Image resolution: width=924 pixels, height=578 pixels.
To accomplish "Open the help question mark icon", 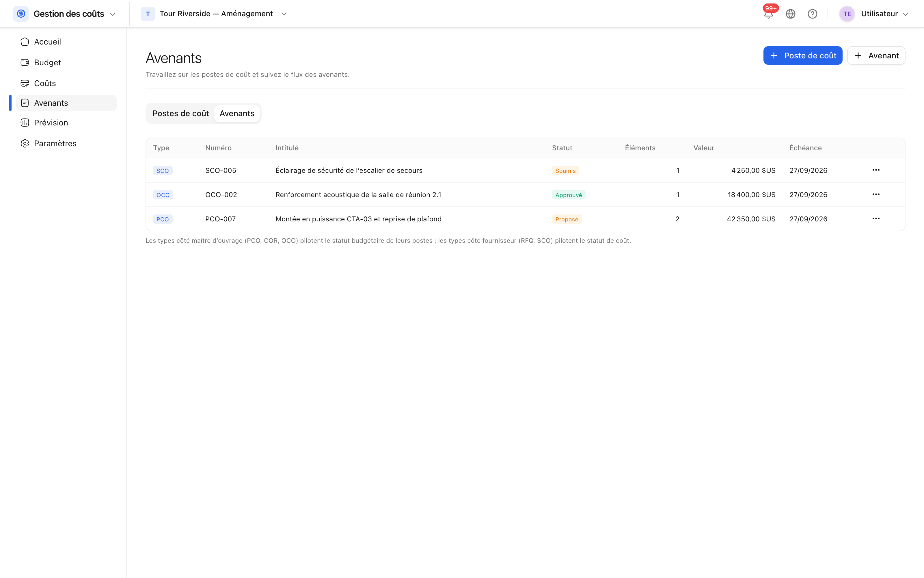I will point(812,14).
